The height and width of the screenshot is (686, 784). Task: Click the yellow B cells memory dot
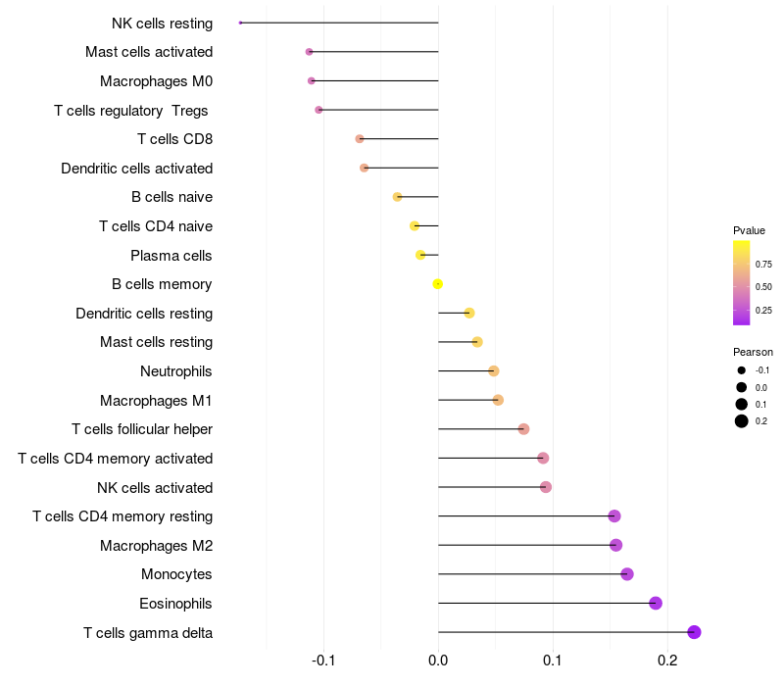[x=438, y=284]
